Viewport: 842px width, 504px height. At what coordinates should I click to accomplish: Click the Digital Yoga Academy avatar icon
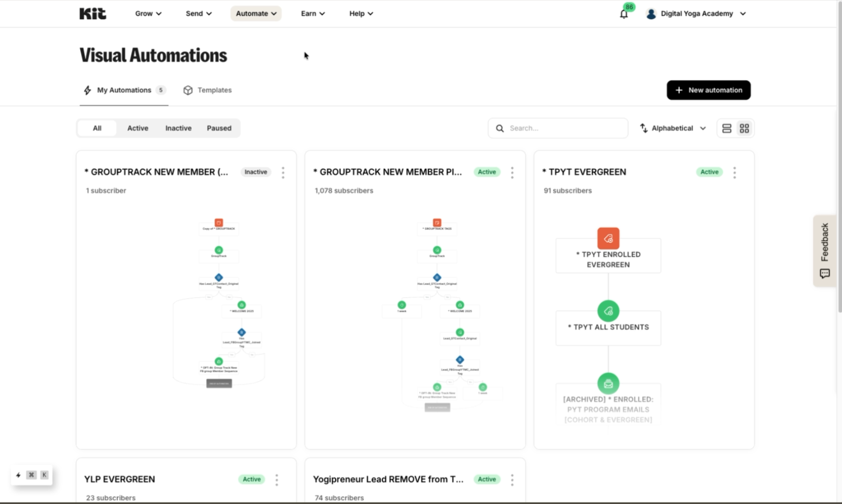click(651, 14)
